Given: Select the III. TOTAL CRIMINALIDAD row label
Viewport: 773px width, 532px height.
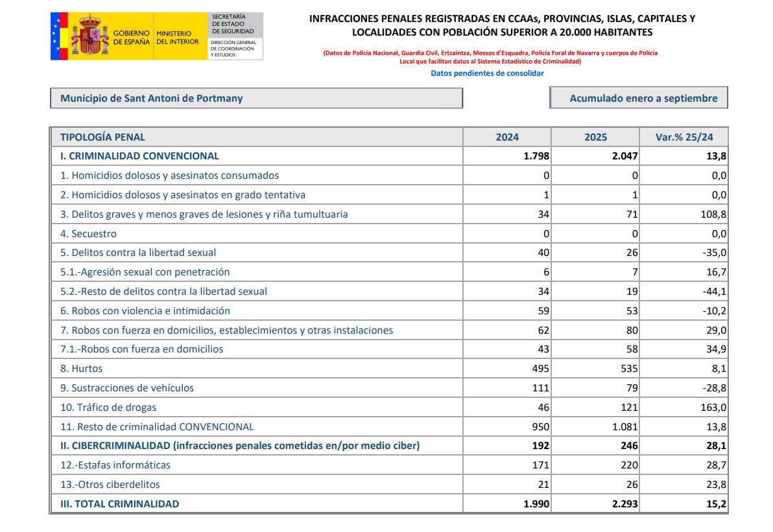Looking at the screenshot, I should (x=119, y=504).
